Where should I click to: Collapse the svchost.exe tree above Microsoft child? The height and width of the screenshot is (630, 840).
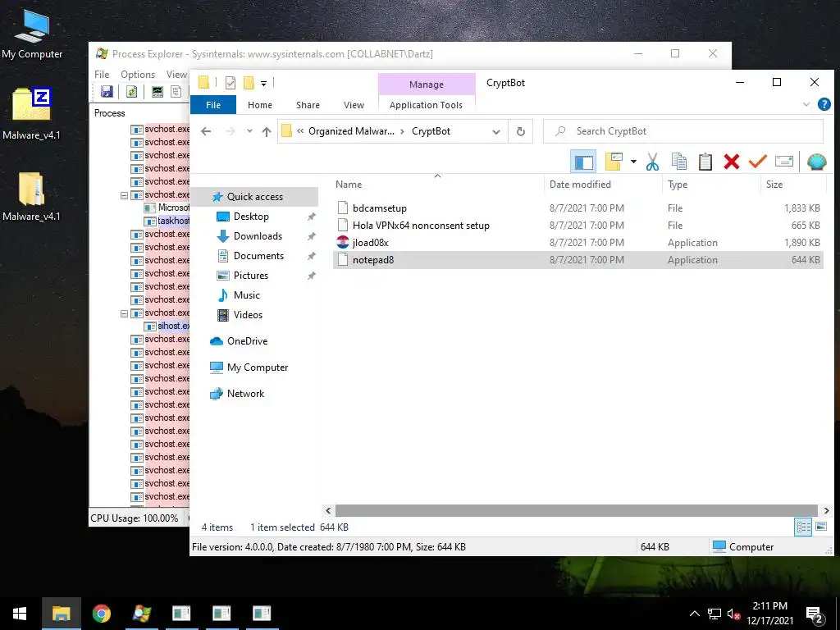click(x=125, y=195)
